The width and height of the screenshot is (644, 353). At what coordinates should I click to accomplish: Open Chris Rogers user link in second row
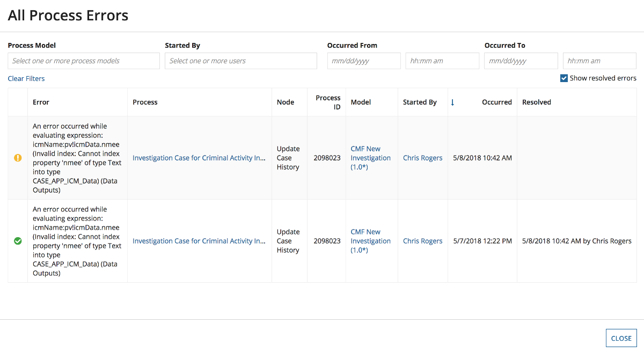point(423,241)
